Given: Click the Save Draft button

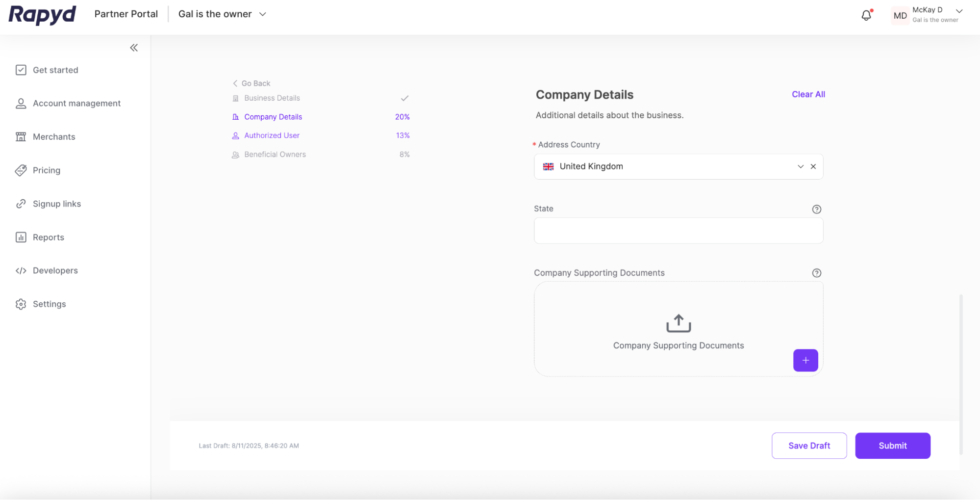Looking at the screenshot, I should [809, 446].
